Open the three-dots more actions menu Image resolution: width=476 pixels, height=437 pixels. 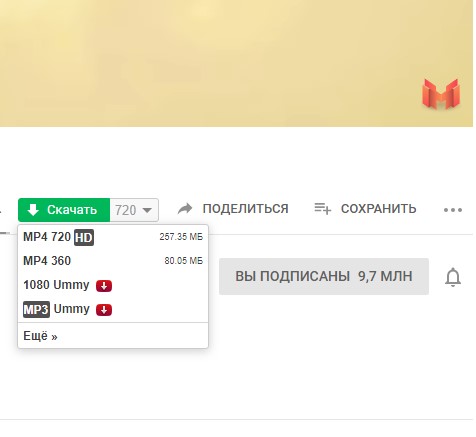click(x=453, y=210)
